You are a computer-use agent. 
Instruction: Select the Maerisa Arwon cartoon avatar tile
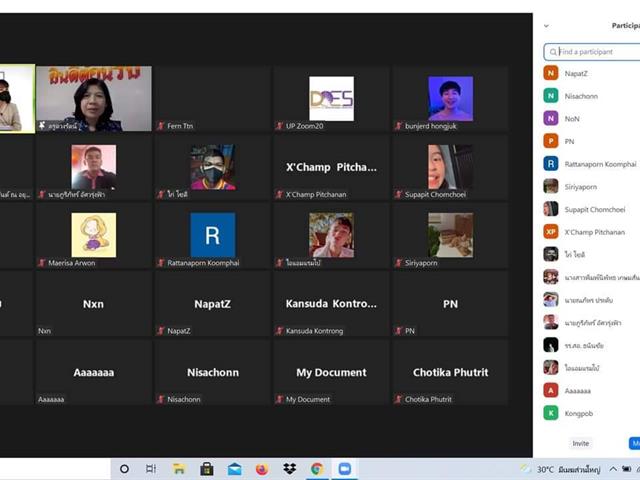tap(94, 236)
